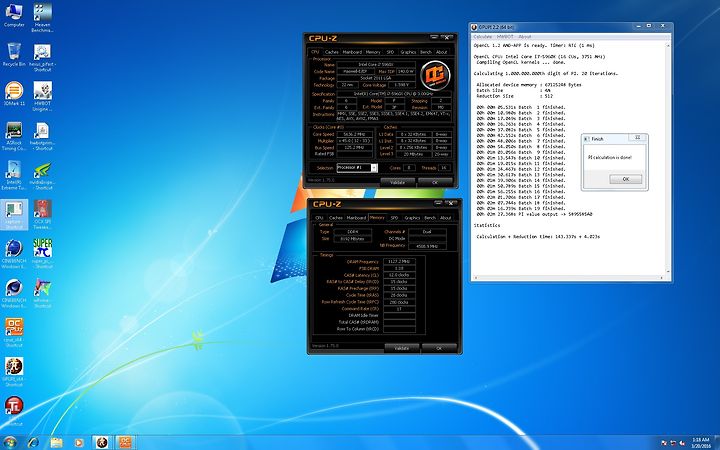Open Mainboard tab in lower CPU-Z window
Viewport: 720px width, 450px height.
[x=356, y=218]
